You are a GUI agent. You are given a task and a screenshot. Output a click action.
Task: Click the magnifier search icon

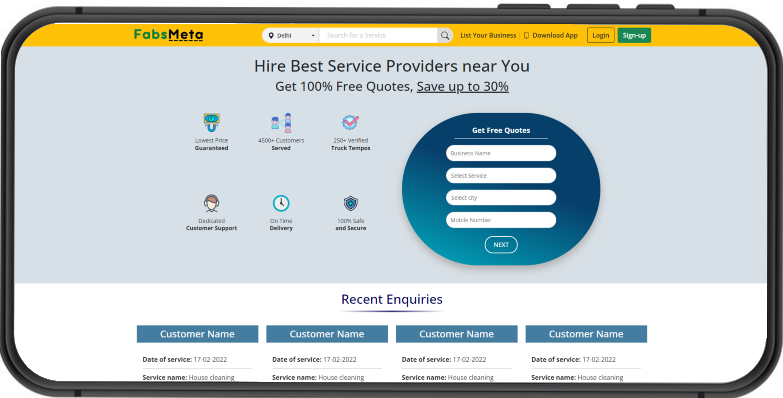[x=445, y=35]
